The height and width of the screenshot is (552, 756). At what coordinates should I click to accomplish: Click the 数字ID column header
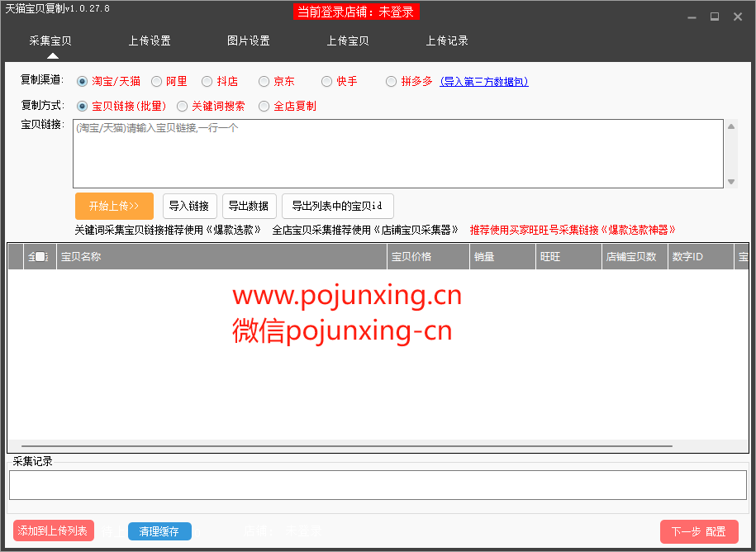(x=701, y=256)
